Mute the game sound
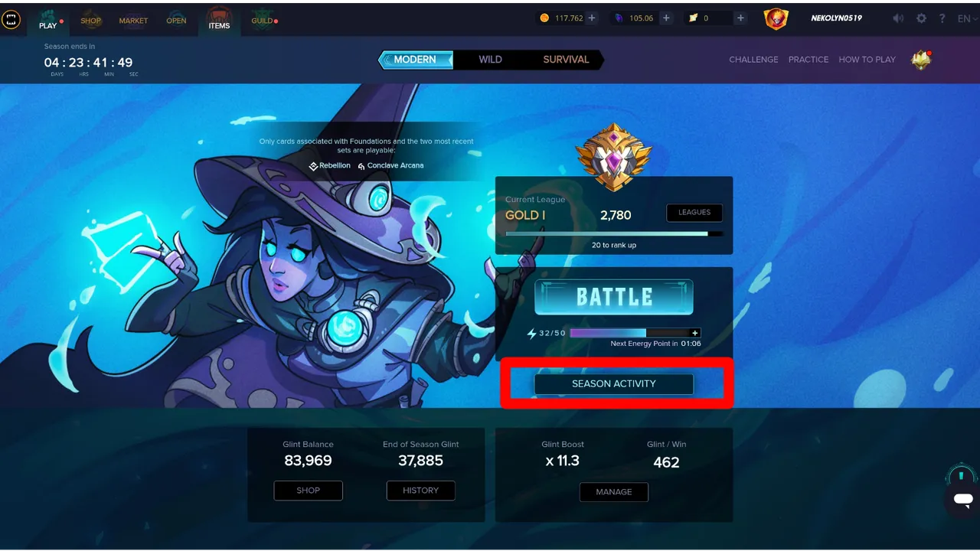The height and width of the screenshot is (551, 980). coord(898,18)
